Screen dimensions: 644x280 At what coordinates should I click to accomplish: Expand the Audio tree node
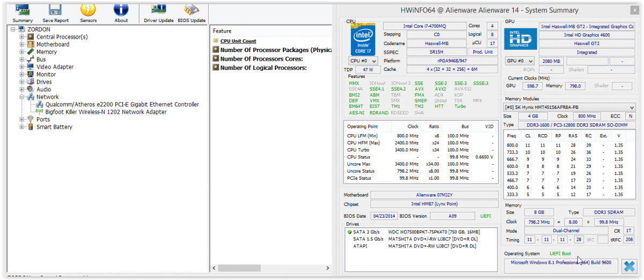coord(22,90)
